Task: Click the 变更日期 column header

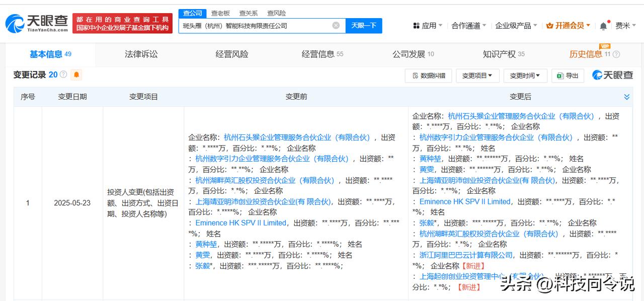Action: coord(72,97)
